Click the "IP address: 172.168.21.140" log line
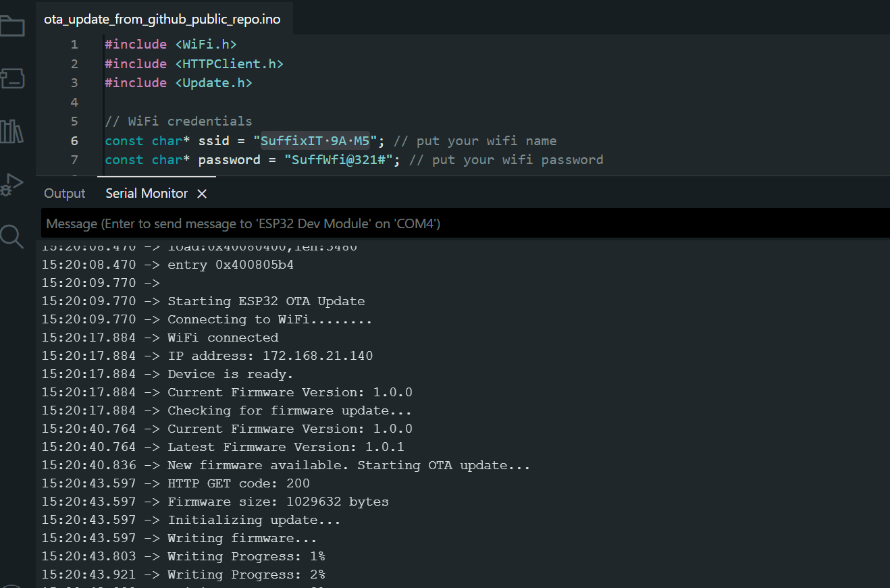Viewport: 890px width, 588px height. pyautogui.click(x=270, y=356)
